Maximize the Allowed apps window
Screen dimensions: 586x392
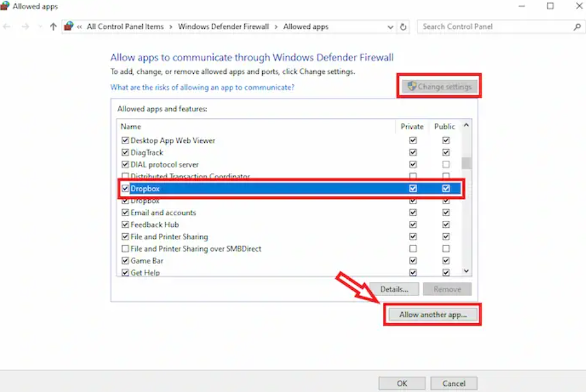550,6
